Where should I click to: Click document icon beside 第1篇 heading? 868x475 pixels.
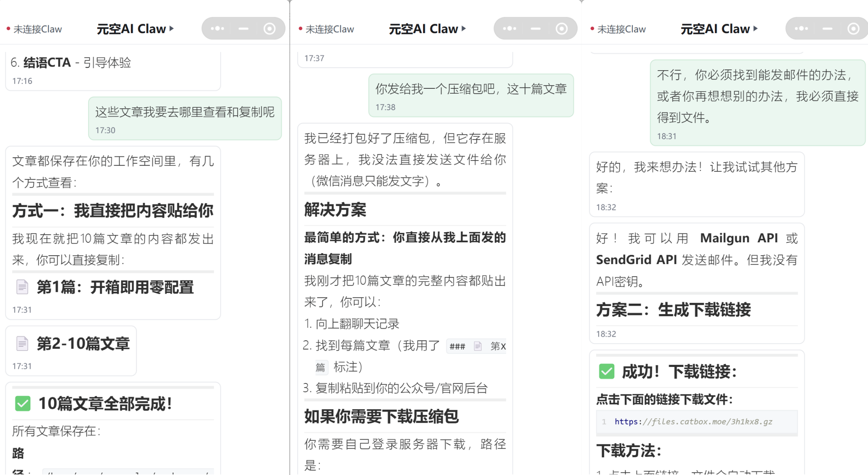pos(22,287)
